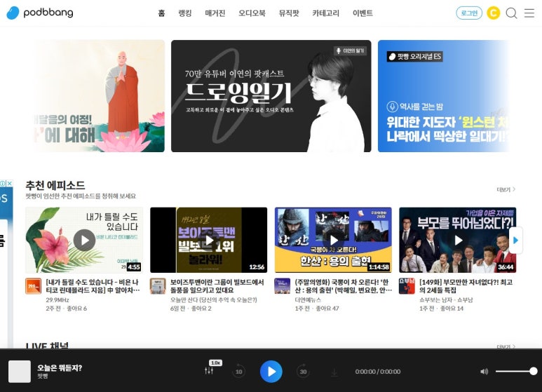Open search with the magnifier icon
The width and height of the screenshot is (542, 392).
(512, 13)
